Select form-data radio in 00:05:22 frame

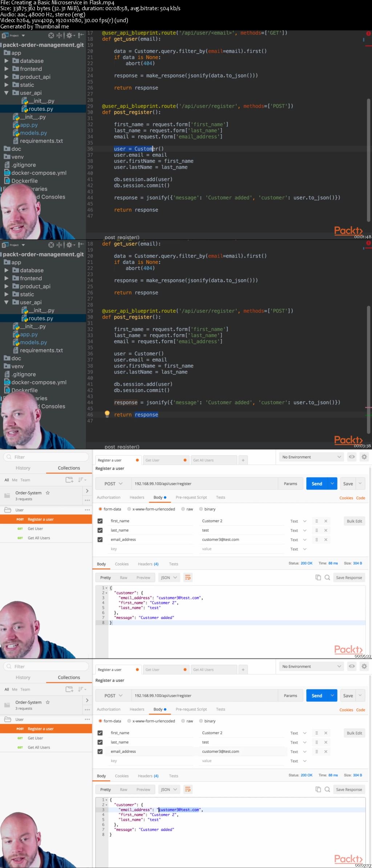point(100,509)
